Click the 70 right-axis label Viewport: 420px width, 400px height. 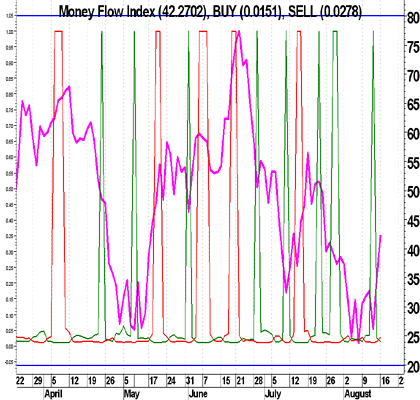click(413, 76)
